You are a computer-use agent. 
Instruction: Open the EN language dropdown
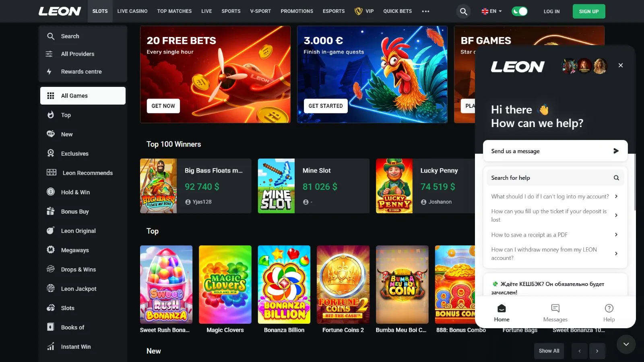point(492,11)
